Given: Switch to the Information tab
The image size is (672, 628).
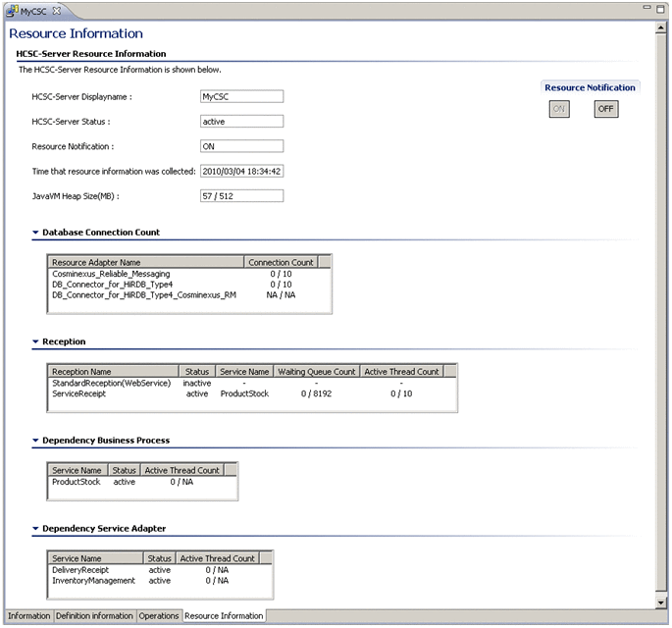Looking at the screenshot, I should (28, 616).
